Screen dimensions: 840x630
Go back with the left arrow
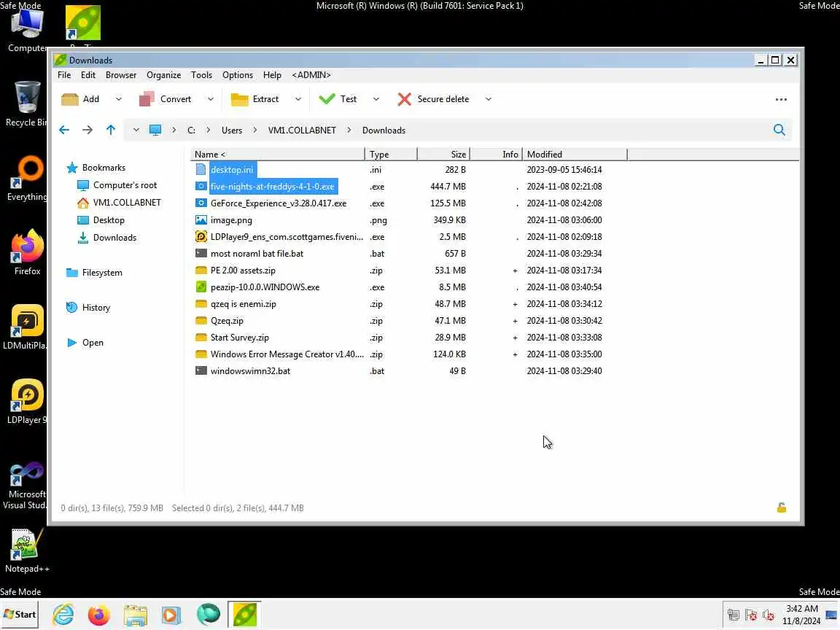click(x=64, y=131)
